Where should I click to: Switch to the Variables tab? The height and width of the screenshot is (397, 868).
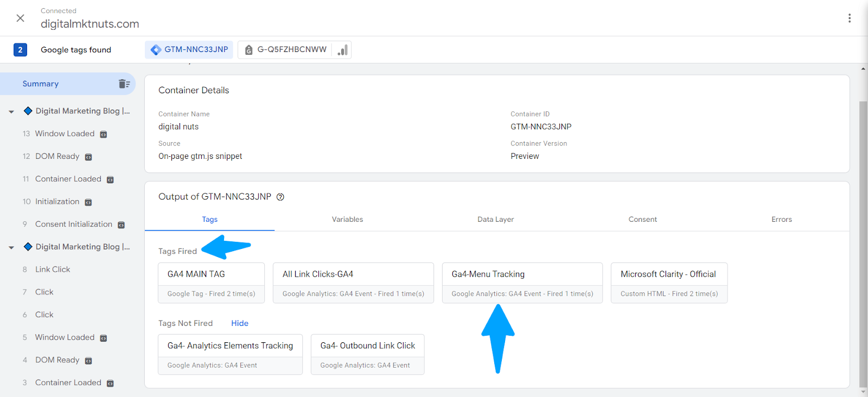click(347, 219)
